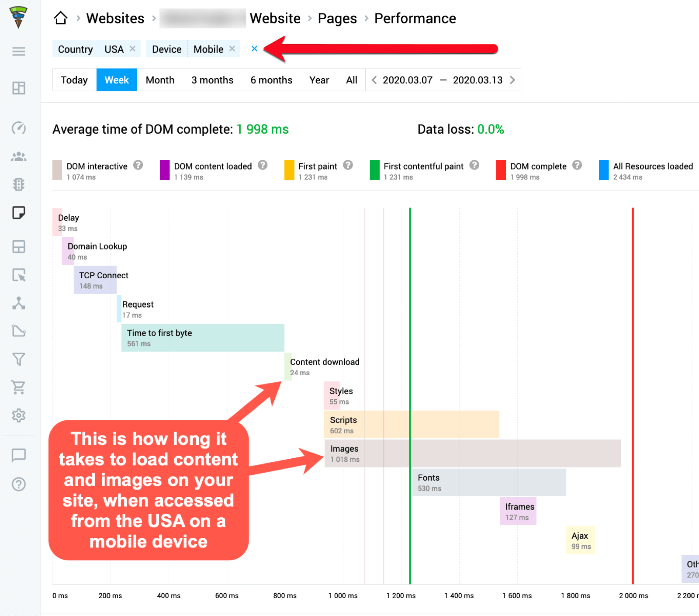Select the Month time range tab
This screenshot has height=616, width=699.
click(160, 80)
